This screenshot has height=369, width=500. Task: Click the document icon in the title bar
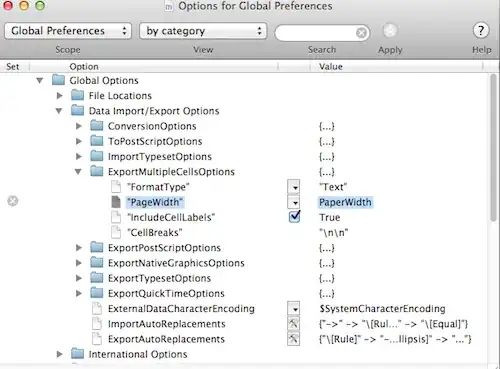pyautogui.click(x=169, y=6)
